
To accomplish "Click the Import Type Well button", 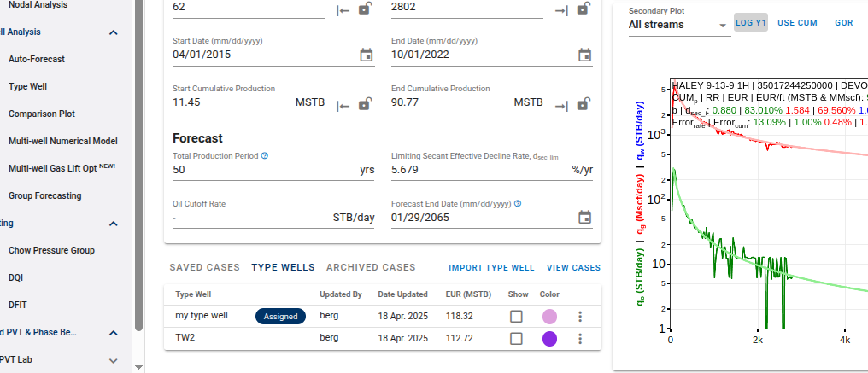I will tap(491, 268).
